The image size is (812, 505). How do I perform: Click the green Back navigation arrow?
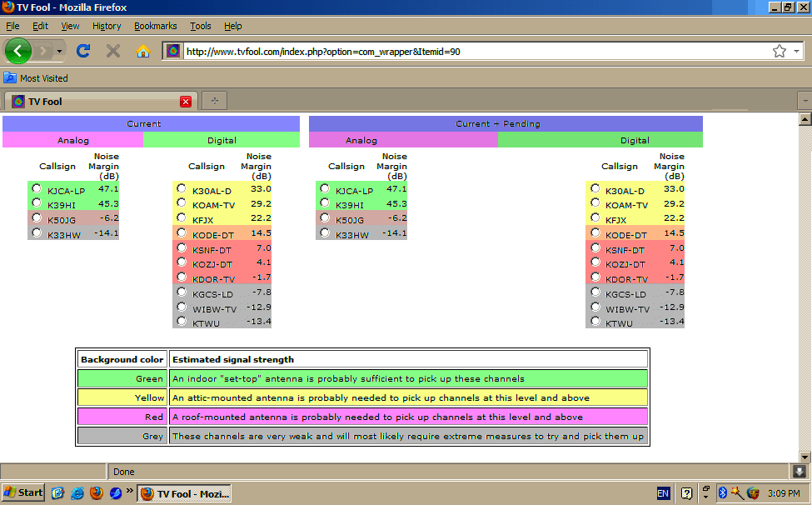coord(17,51)
